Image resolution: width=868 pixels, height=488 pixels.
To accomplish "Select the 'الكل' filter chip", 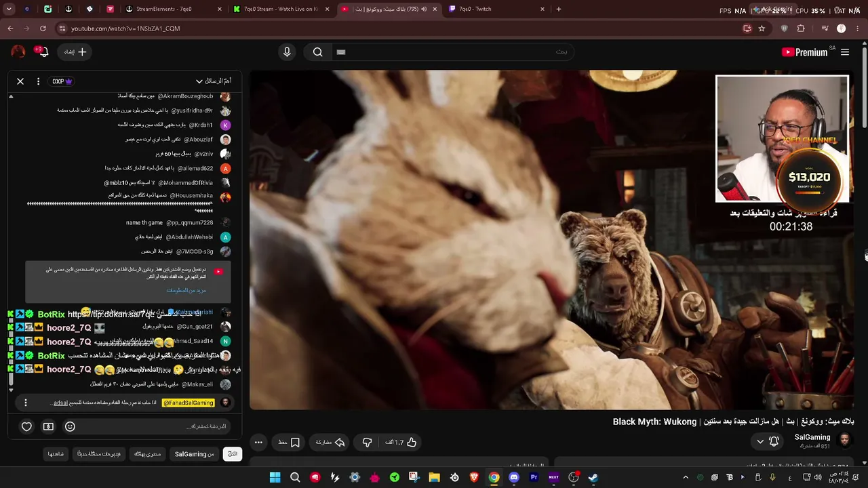I will [233, 454].
